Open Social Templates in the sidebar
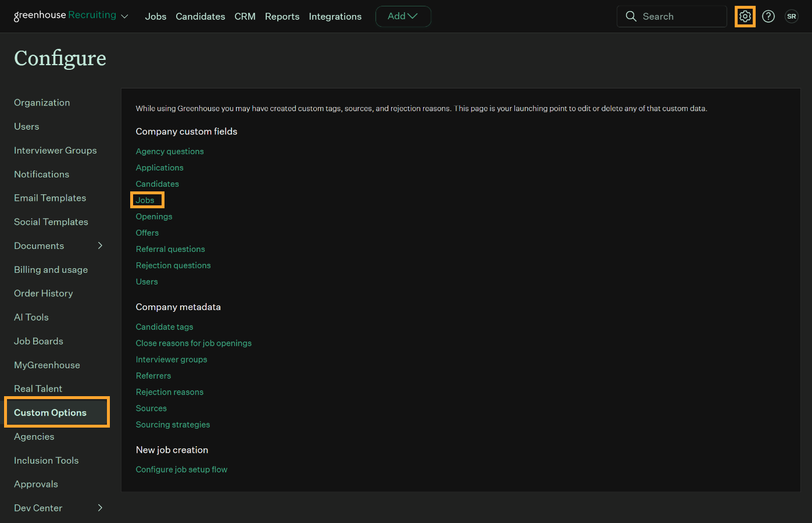Image resolution: width=812 pixels, height=523 pixels. coord(51,222)
